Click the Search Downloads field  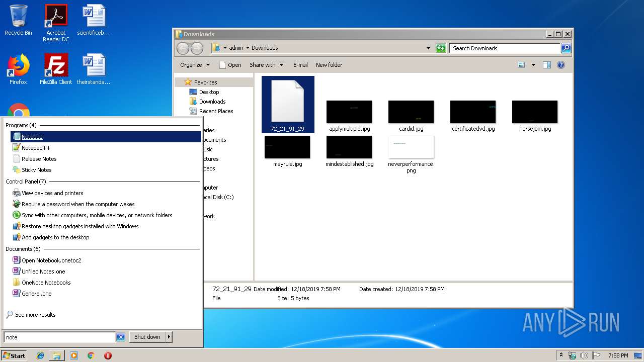pyautogui.click(x=505, y=48)
